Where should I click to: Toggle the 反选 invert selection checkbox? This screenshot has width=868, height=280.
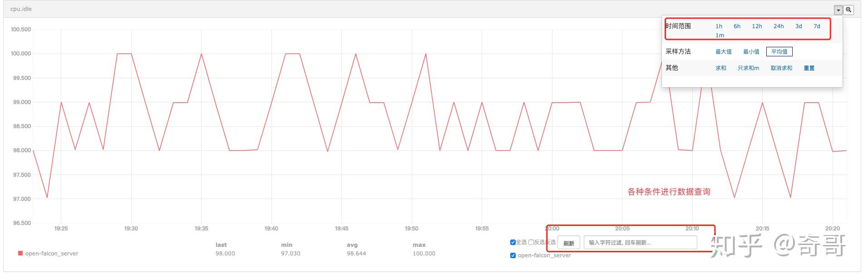(531, 242)
